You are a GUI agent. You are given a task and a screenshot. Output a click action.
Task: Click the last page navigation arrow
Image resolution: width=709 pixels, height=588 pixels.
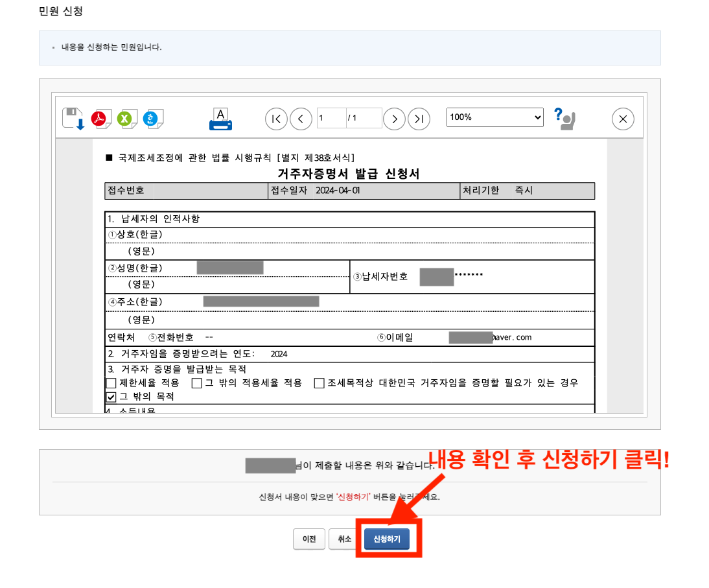pos(419,118)
